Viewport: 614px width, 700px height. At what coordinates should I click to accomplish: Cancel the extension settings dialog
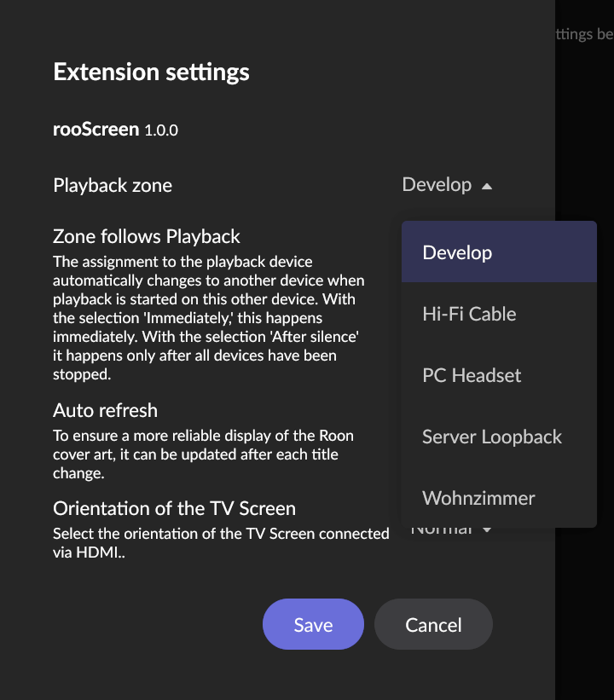pos(433,625)
